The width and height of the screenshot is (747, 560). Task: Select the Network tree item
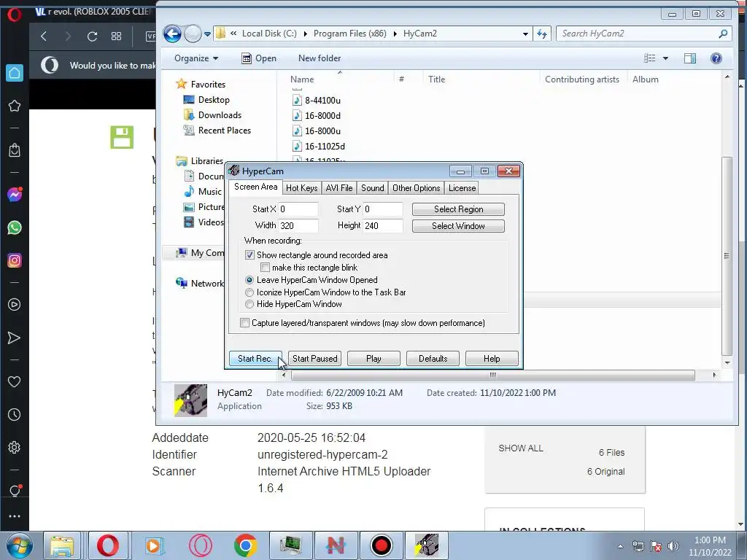click(200, 284)
